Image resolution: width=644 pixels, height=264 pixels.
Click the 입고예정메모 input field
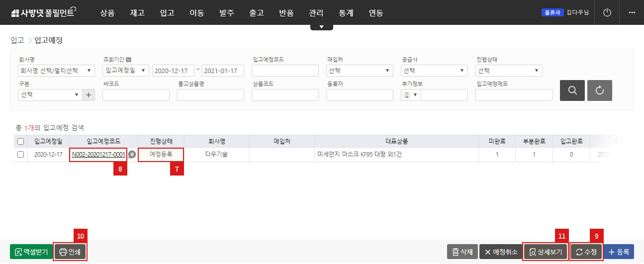(x=514, y=94)
